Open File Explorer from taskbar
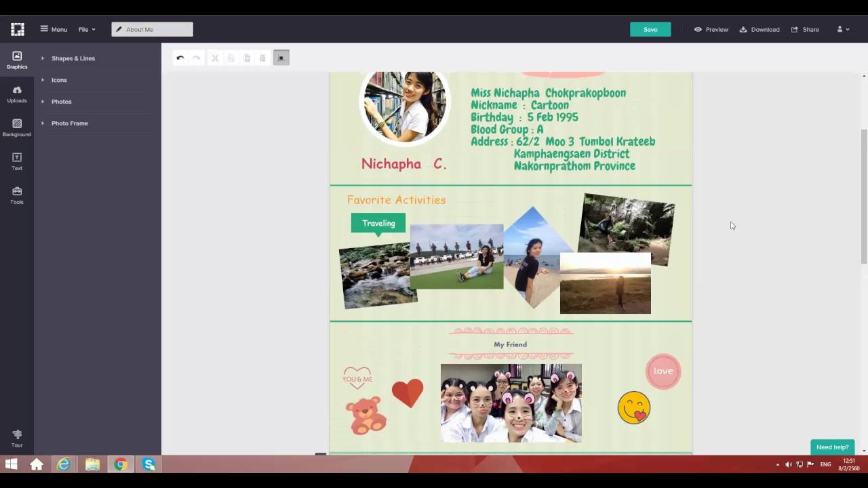This screenshot has height=488, width=868. click(x=92, y=464)
